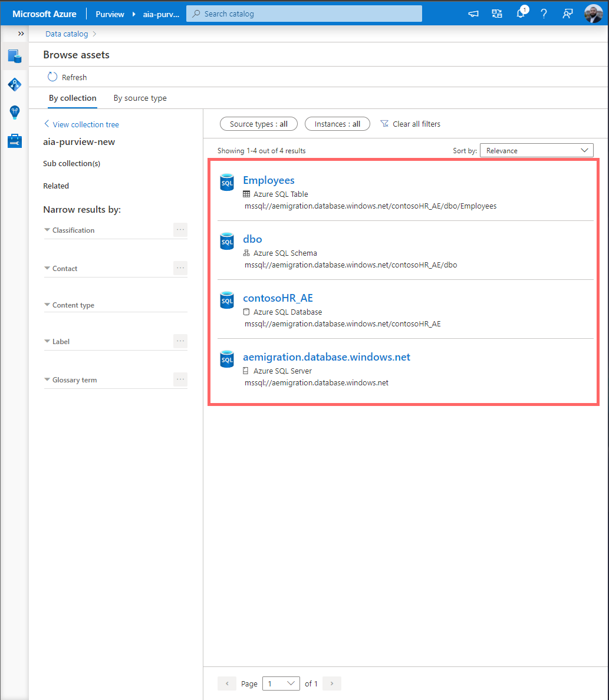This screenshot has height=700, width=609.
Task: Click the Refresh button label
Action: pyautogui.click(x=74, y=77)
